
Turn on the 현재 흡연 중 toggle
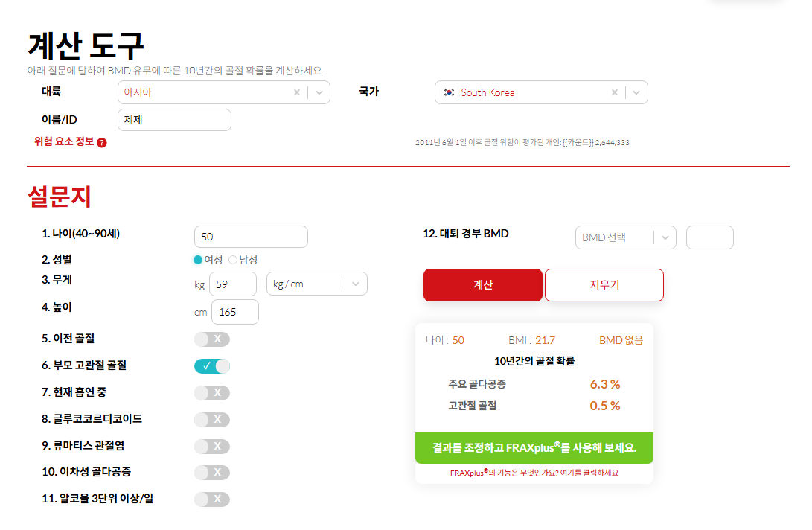(x=212, y=392)
